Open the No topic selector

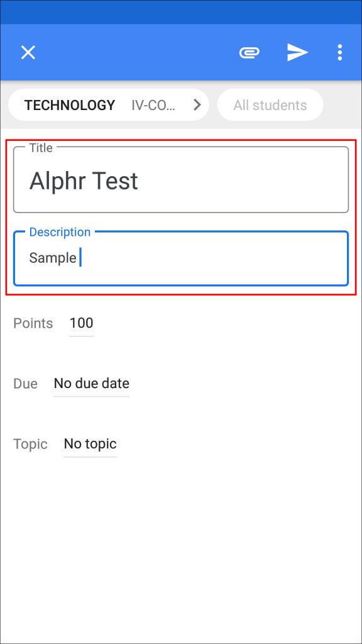point(90,443)
